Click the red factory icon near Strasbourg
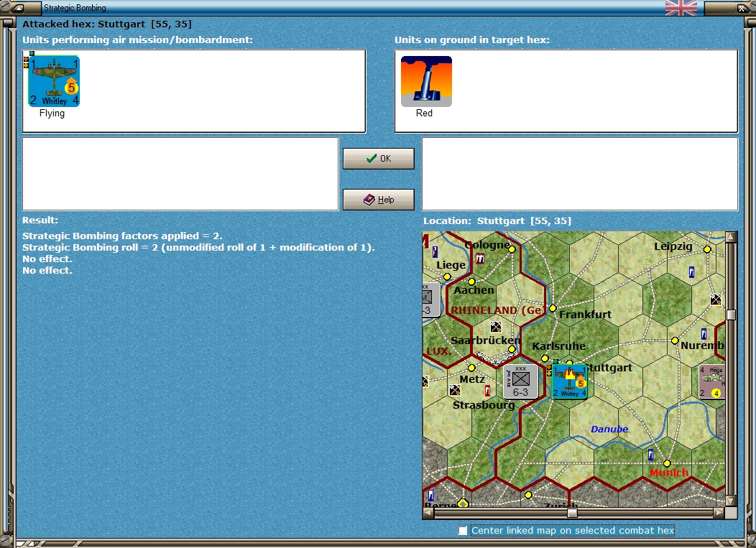Viewport: 756px width, 548px height. click(487, 390)
